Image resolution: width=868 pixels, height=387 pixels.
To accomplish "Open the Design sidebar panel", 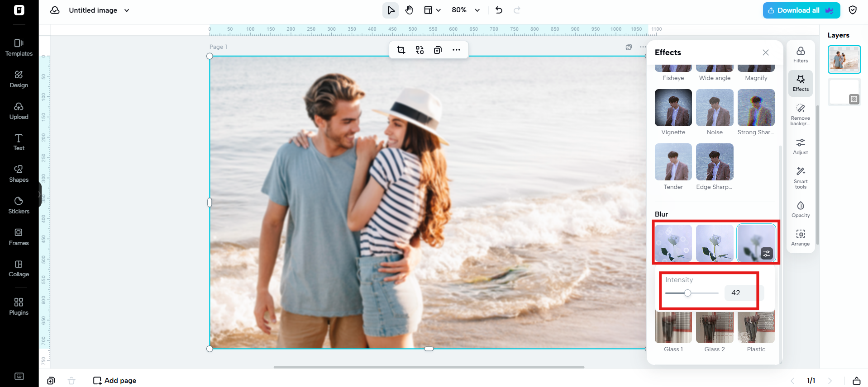I will click(19, 79).
